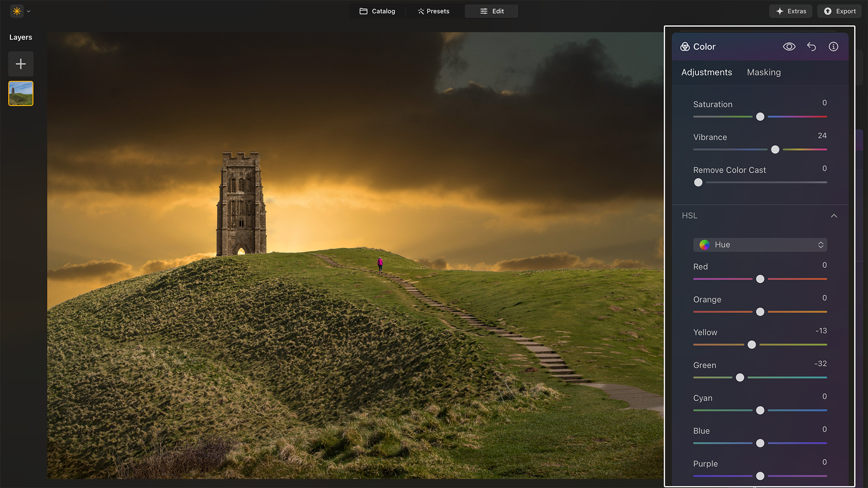The height and width of the screenshot is (488, 868).
Task: Click the Blue hue slider handle
Action: tap(760, 443)
